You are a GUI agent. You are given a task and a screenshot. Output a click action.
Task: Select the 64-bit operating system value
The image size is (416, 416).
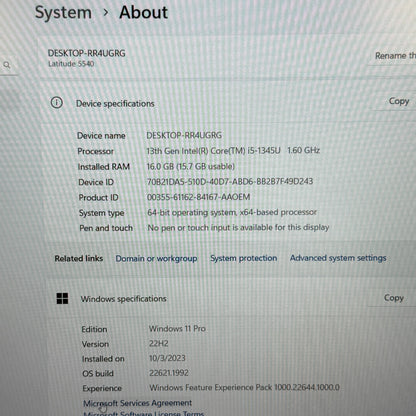tap(232, 212)
